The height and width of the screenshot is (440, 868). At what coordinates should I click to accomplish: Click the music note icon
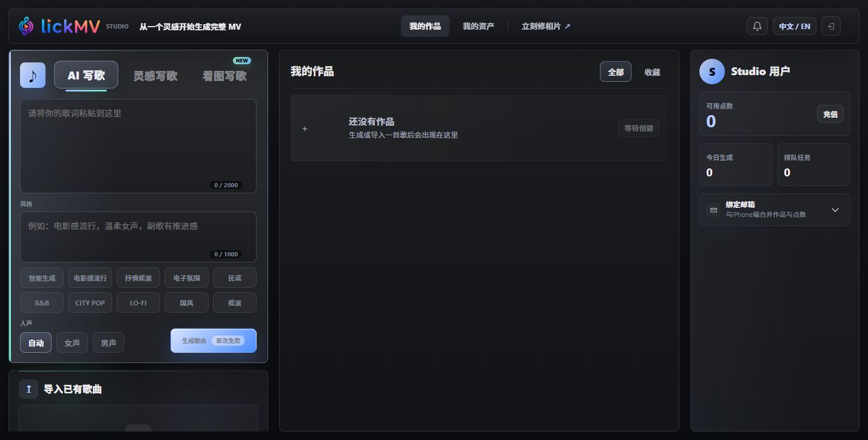tap(33, 75)
